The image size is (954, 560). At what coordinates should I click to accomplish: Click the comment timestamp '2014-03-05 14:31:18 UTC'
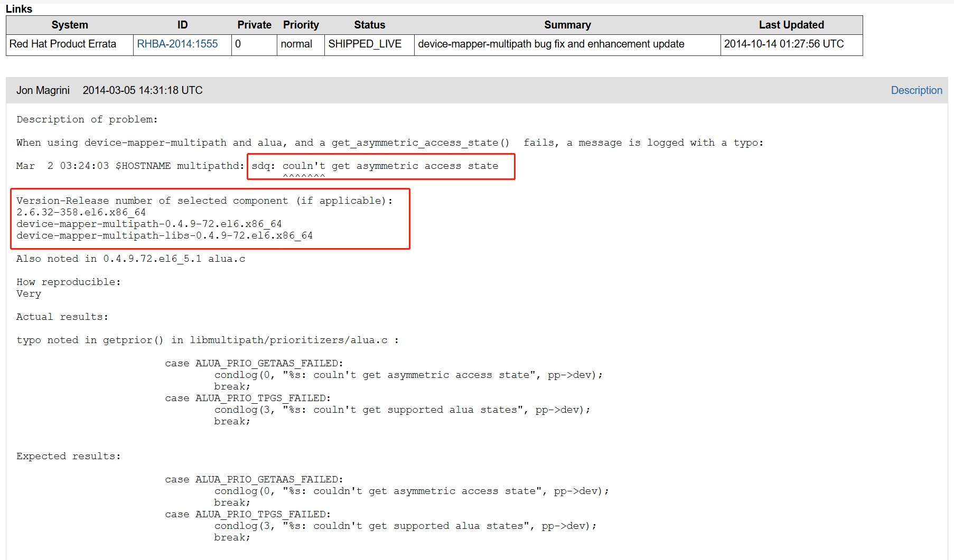[x=143, y=90]
